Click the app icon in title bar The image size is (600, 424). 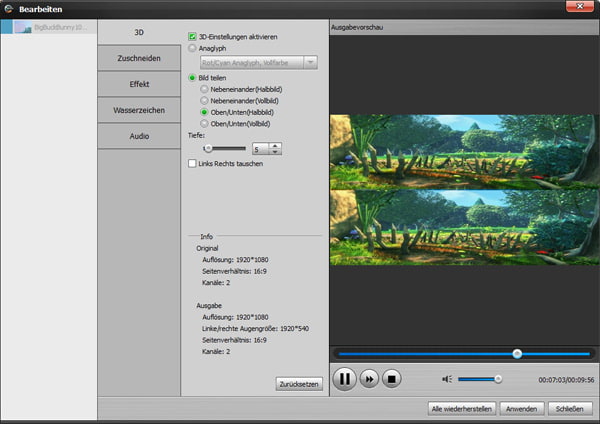coord(9,9)
